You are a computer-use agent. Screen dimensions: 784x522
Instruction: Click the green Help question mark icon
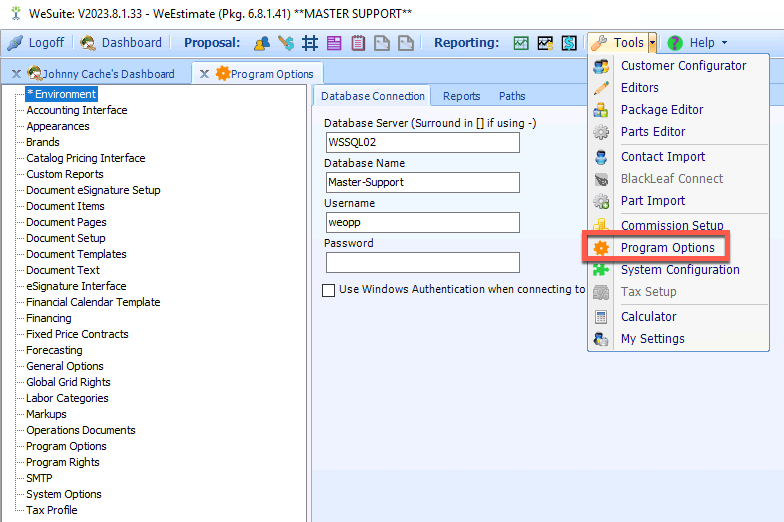(x=675, y=43)
